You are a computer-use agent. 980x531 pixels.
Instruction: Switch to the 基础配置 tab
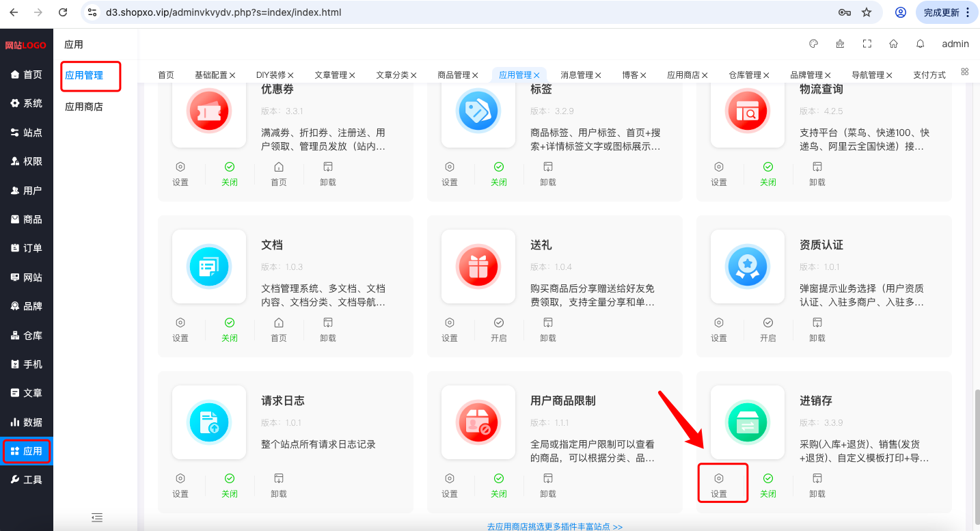(x=215, y=75)
